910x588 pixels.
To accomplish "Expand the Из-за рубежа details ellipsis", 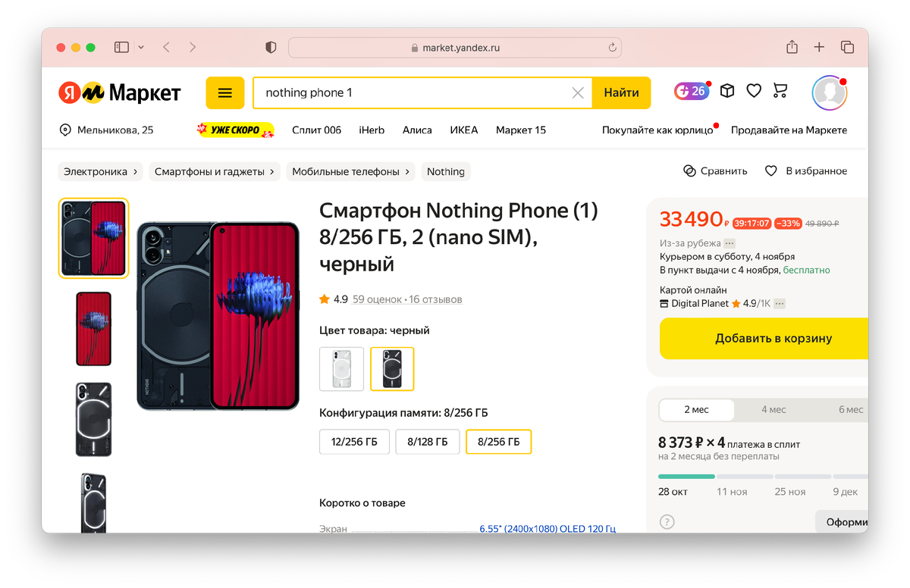I will (x=730, y=243).
